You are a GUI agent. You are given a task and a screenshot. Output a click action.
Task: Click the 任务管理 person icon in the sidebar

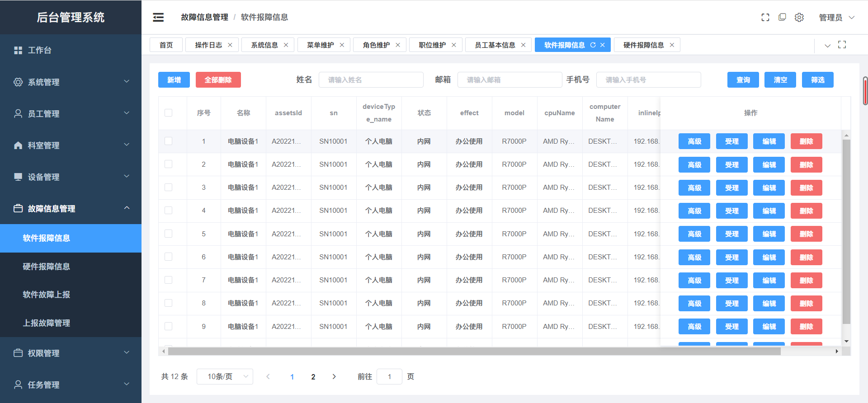18,384
